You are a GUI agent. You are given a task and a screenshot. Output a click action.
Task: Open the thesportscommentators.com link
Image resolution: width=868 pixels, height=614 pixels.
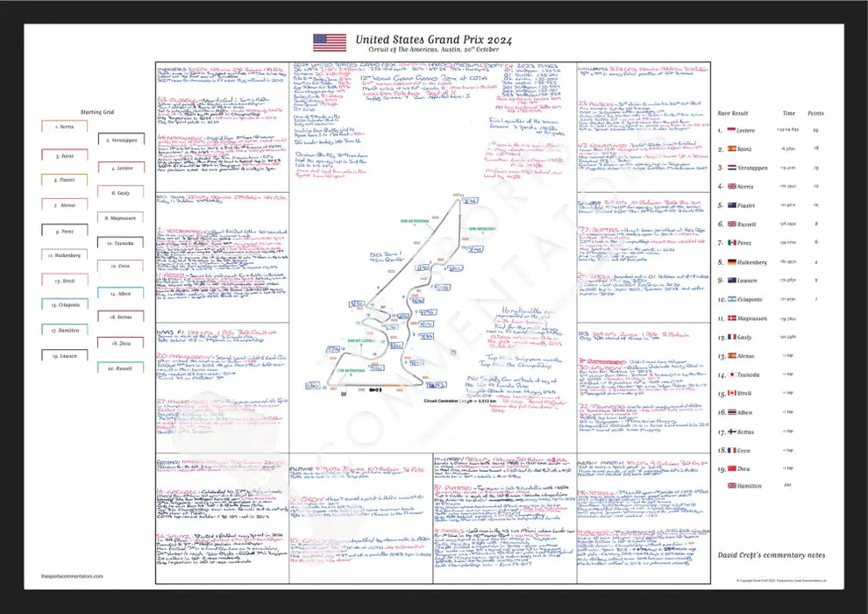pos(72,576)
